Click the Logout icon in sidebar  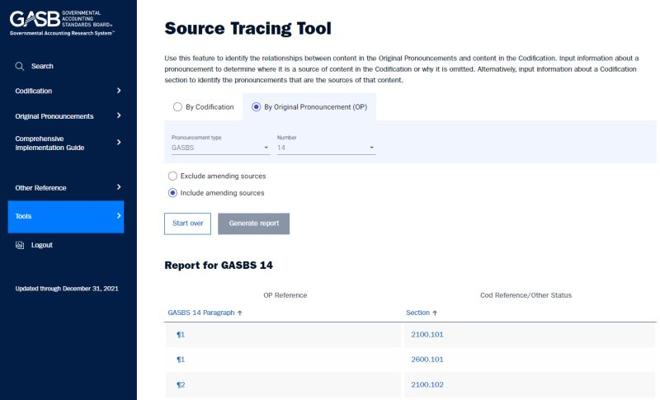[19, 245]
